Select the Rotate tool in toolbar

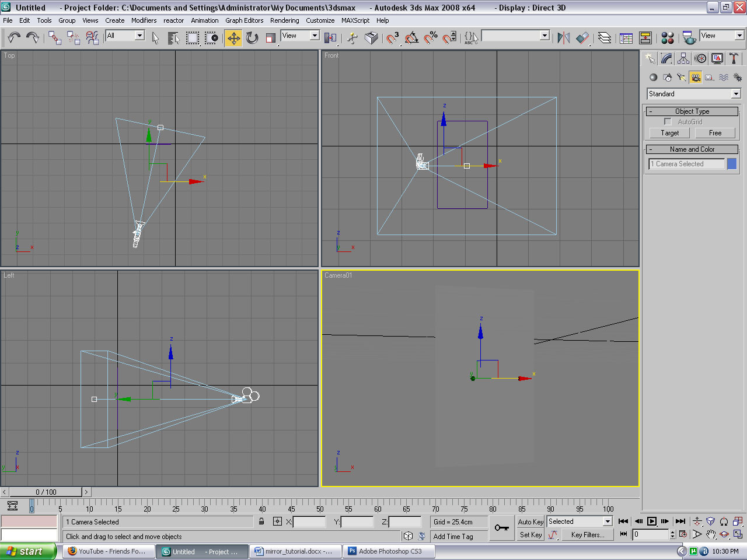coord(252,38)
